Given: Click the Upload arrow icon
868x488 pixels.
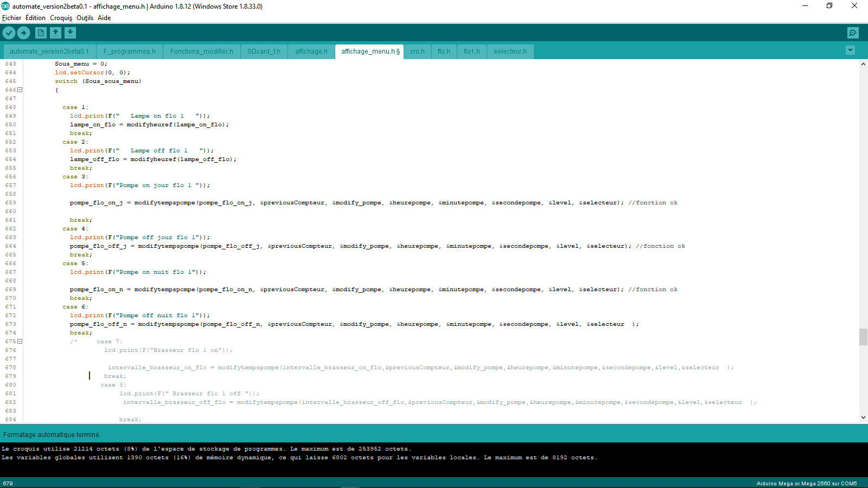Looking at the screenshot, I should (23, 33).
